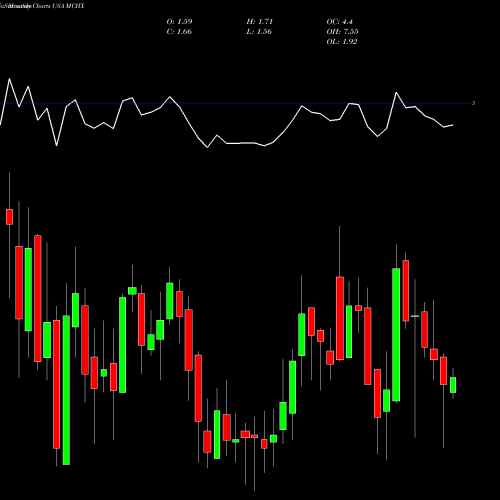Select the low price value L: 1.56
The image size is (500, 500).
tap(259, 32)
